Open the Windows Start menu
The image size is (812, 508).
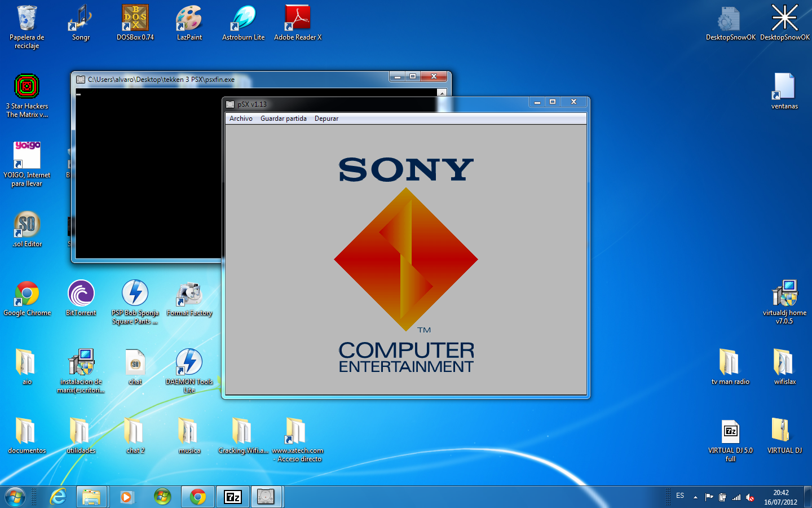(x=15, y=497)
